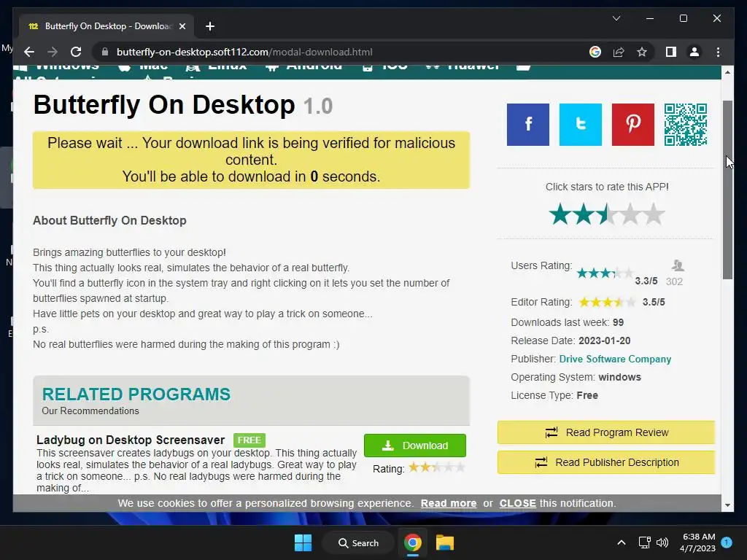This screenshot has height=560, width=747.
Task: Click the user votes count icon
Action: [x=678, y=265]
